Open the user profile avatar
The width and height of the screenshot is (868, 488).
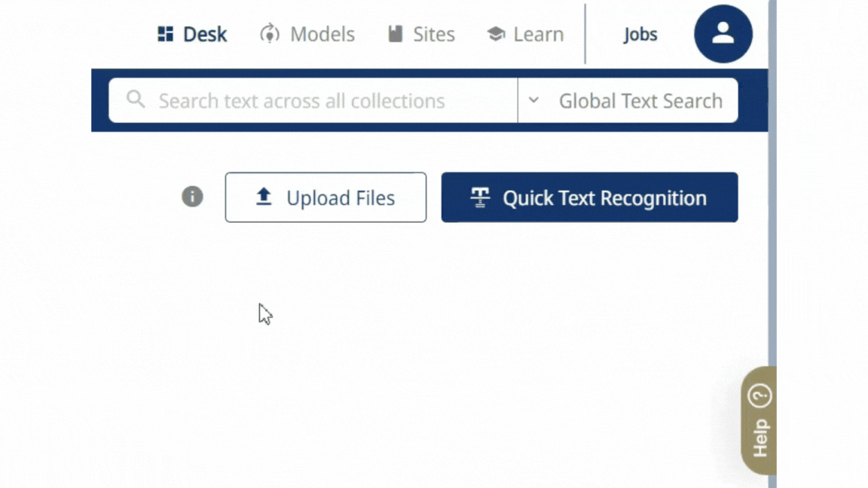coord(723,34)
